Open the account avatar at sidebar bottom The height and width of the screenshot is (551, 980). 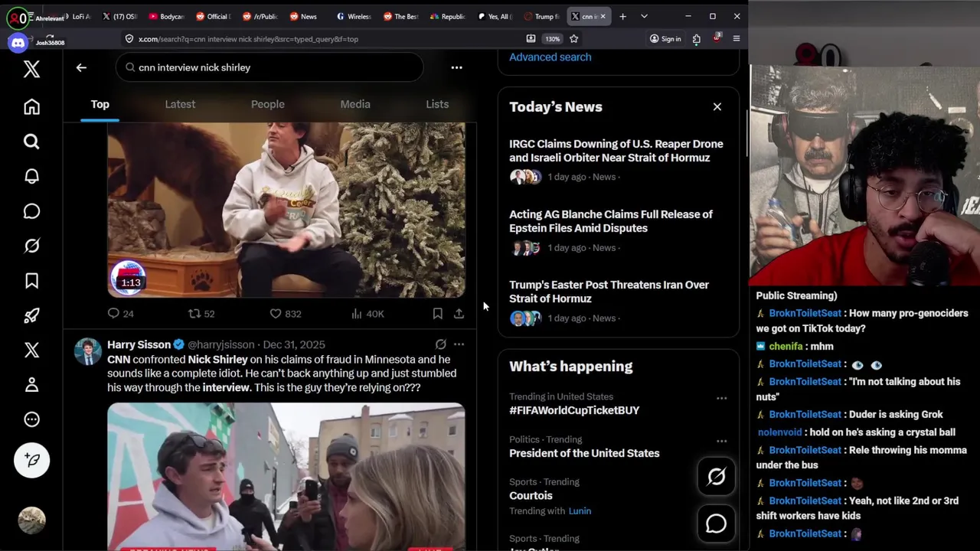coord(31,520)
